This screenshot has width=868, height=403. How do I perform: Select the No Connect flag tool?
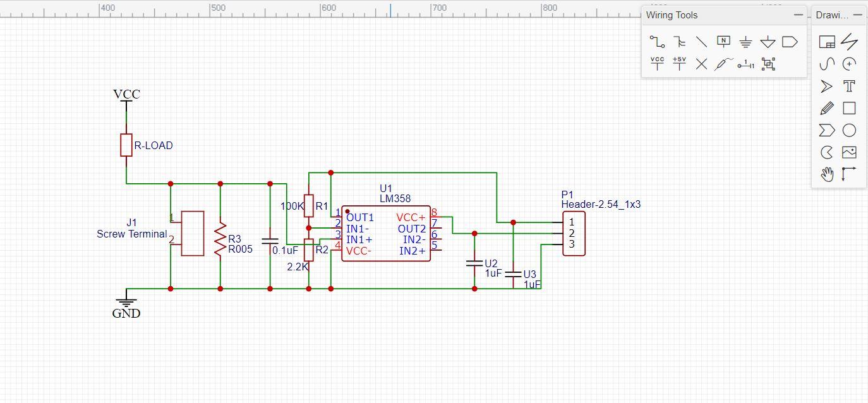[701, 63]
